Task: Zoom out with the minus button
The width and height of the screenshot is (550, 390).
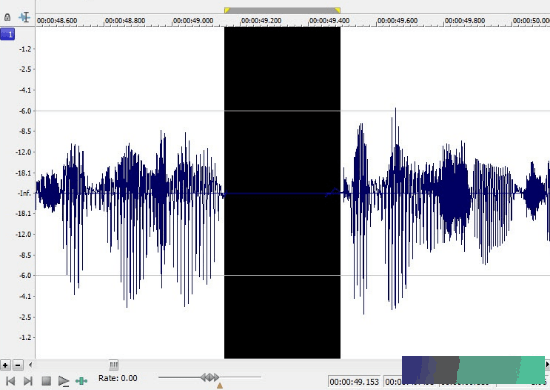Action: (18, 365)
